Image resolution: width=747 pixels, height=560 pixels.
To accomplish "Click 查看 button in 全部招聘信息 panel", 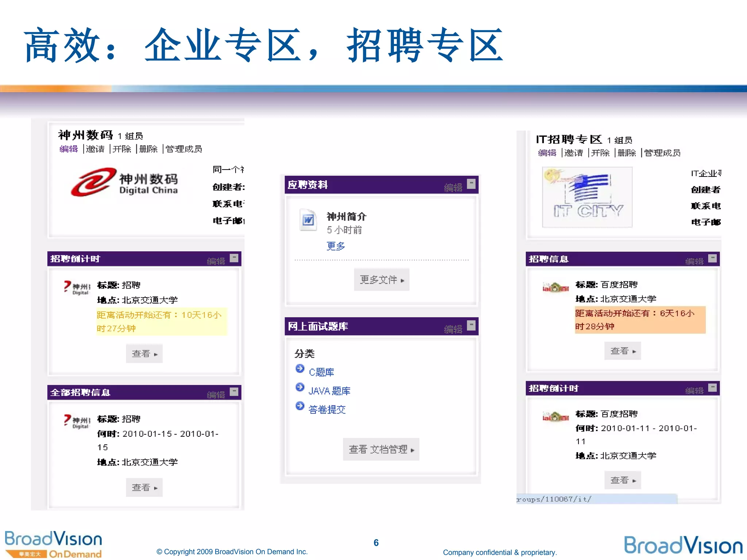I will pos(144,487).
